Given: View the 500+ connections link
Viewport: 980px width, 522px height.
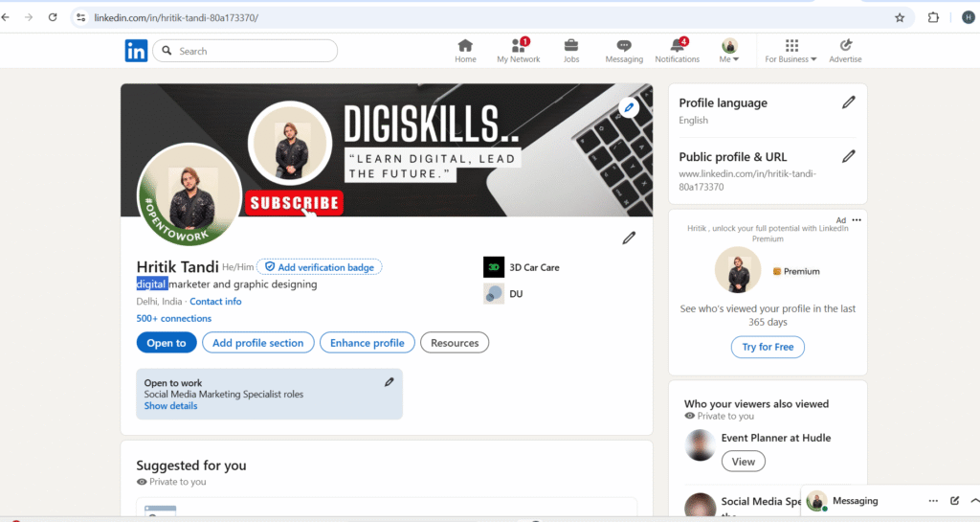Looking at the screenshot, I should pyautogui.click(x=173, y=319).
